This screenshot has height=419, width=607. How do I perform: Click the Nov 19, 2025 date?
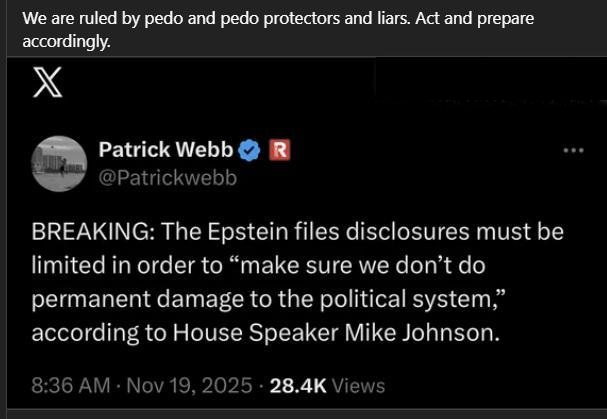pos(189,385)
